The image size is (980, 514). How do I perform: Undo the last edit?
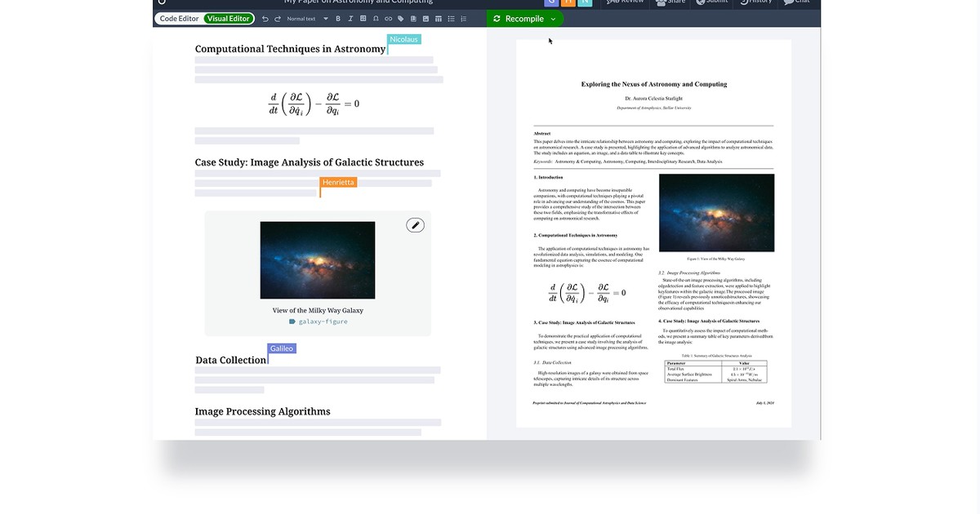[x=265, y=19]
